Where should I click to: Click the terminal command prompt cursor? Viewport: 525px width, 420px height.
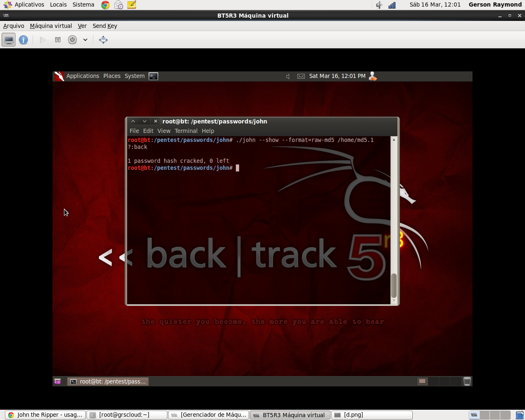237,168
